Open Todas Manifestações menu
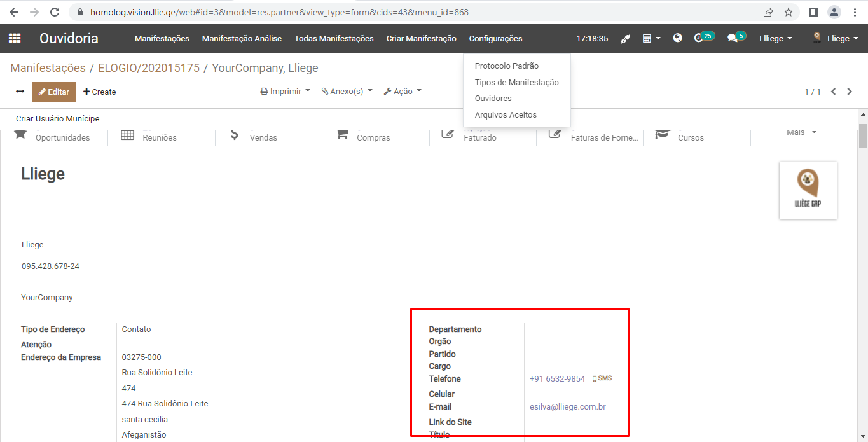 click(x=334, y=39)
